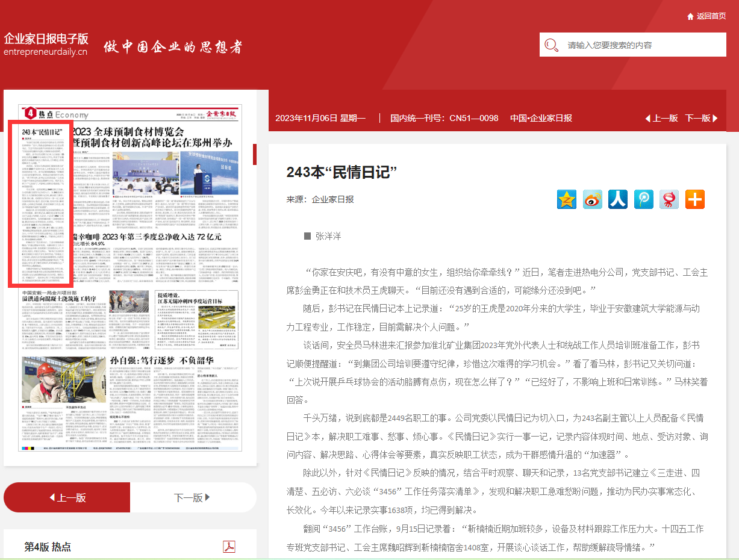Share article via Sina Weibo icon
Image resolution: width=739 pixels, height=560 pixels.
tap(592, 199)
